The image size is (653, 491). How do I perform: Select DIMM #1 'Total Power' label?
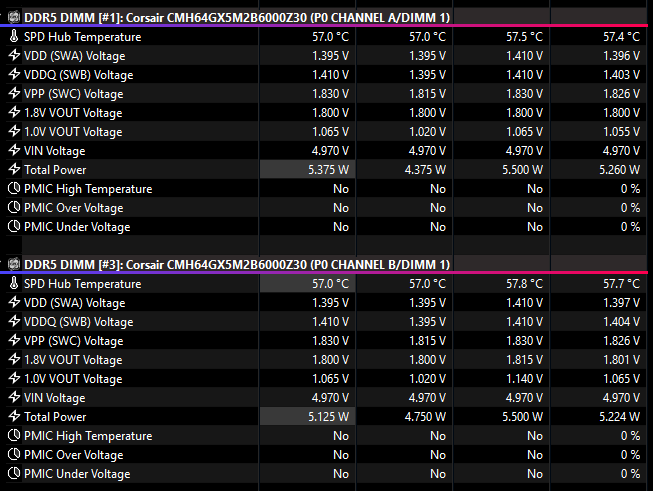55,170
